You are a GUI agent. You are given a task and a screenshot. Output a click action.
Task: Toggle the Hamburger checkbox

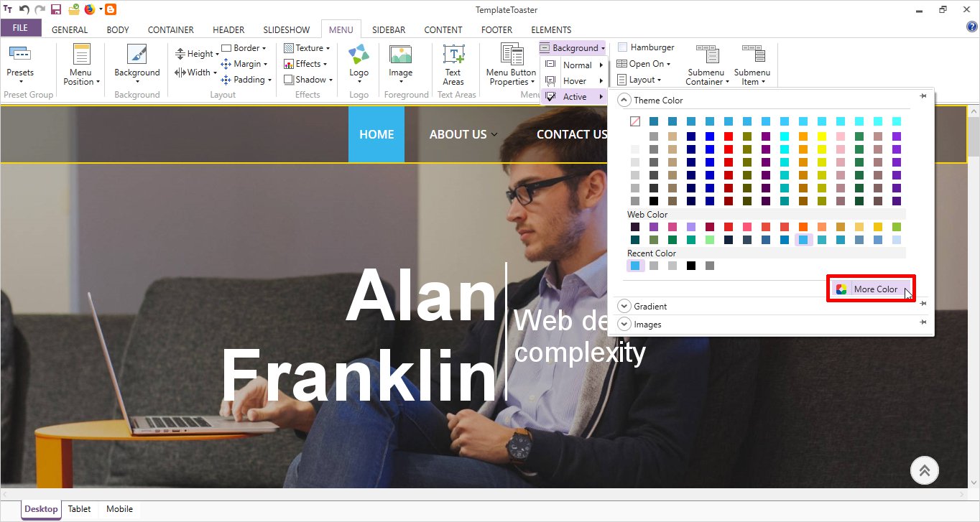(x=623, y=47)
